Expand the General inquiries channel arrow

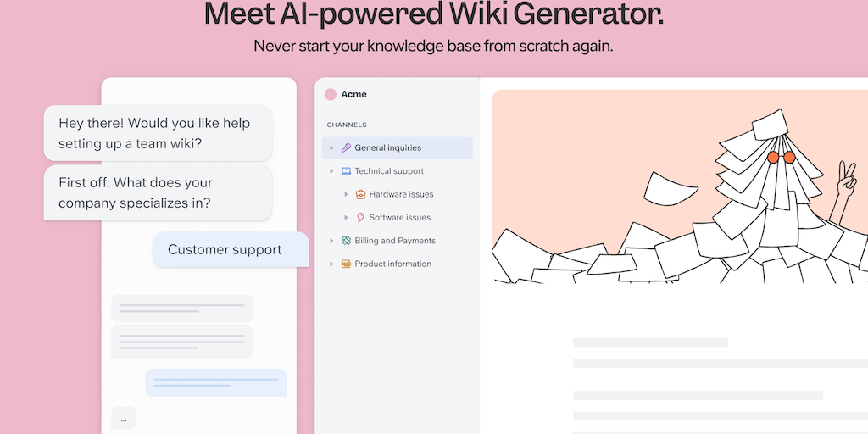pyautogui.click(x=331, y=148)
